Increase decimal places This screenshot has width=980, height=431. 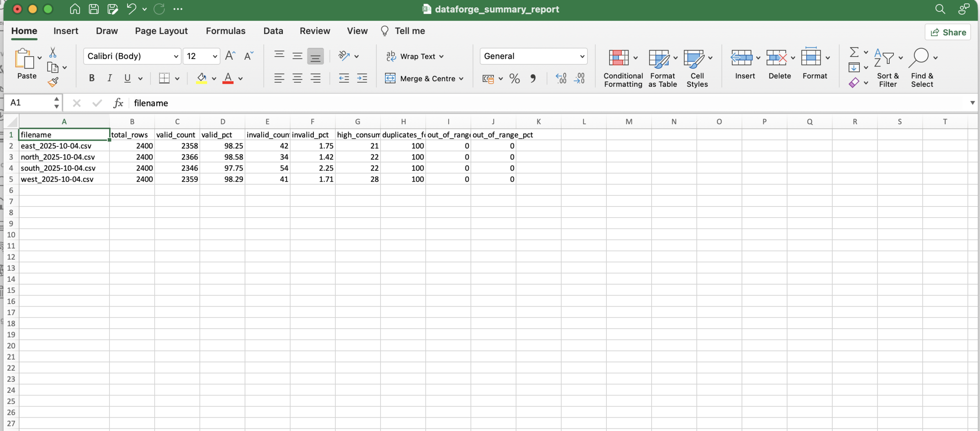coord(561,78)
